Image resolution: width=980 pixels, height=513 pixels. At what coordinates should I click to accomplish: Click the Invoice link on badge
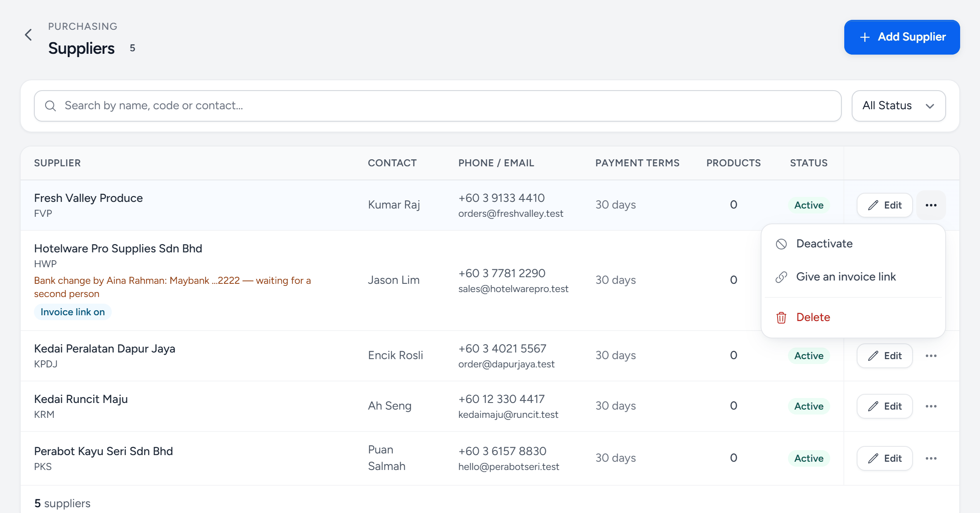72,312
